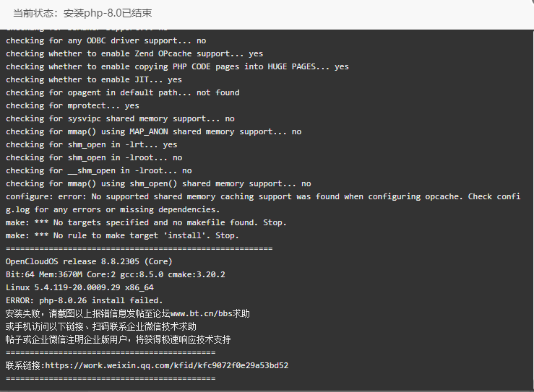Click the HUGE PAGES check log line
Screen dimensions: 534x392
click(177, 66)
